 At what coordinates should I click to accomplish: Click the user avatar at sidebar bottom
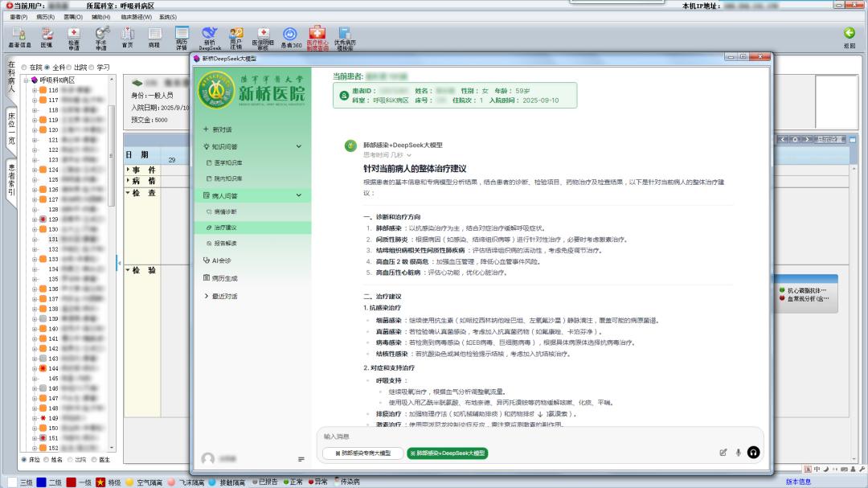point(208,458)
